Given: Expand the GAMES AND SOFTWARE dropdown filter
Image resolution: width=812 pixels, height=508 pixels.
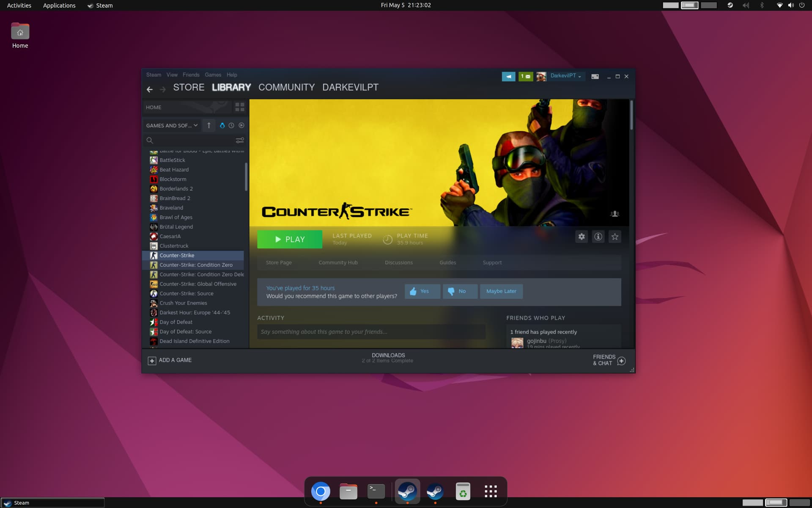Looking at the screenshot, I should (171, 125).
